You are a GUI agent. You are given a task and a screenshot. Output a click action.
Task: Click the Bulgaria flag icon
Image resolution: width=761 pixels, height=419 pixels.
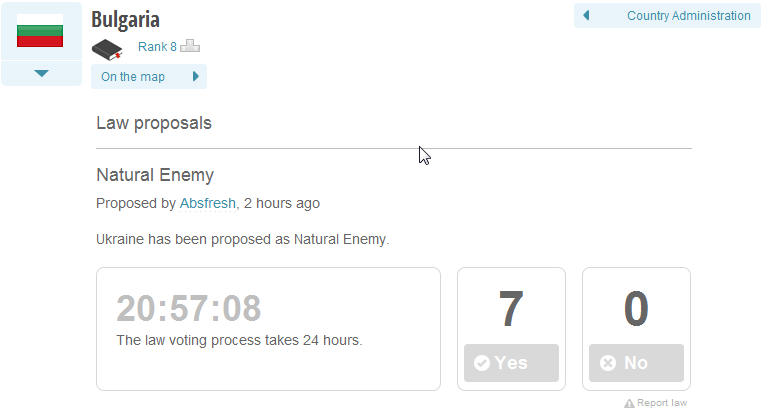coord(40,31)
